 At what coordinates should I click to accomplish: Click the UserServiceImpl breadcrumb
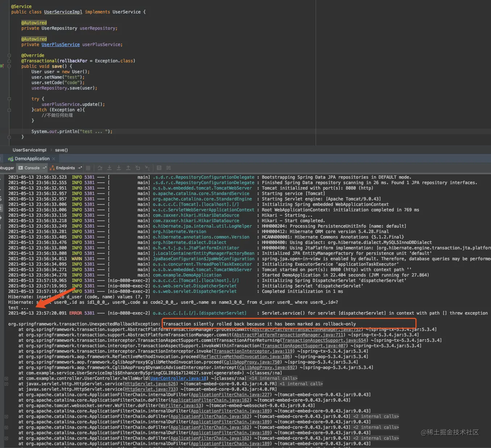tap(29, 150)
